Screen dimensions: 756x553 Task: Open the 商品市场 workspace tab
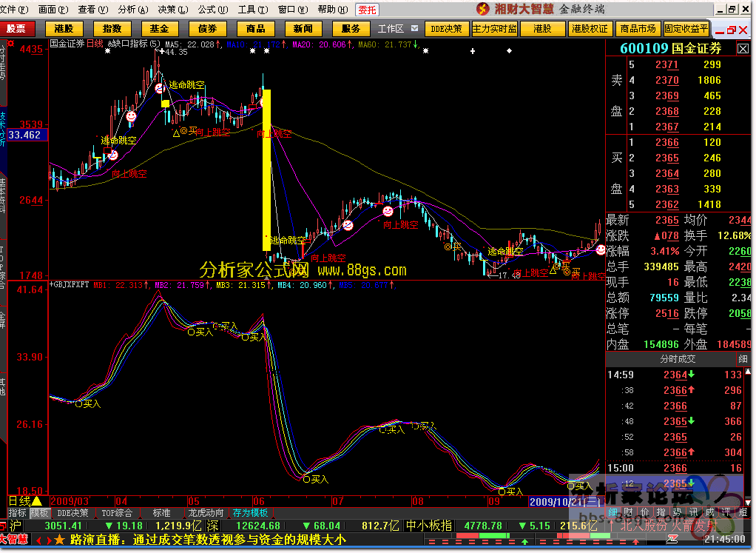638,29
